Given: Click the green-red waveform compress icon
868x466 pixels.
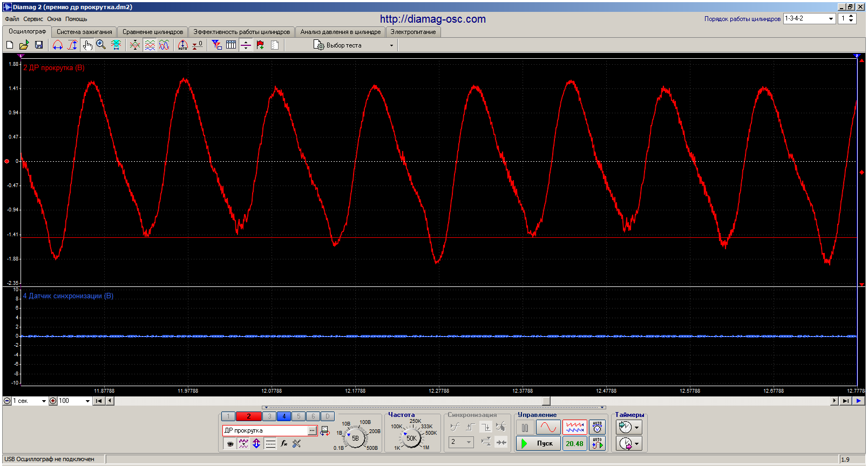Looking at the screenshot, I should coord(135,45).
